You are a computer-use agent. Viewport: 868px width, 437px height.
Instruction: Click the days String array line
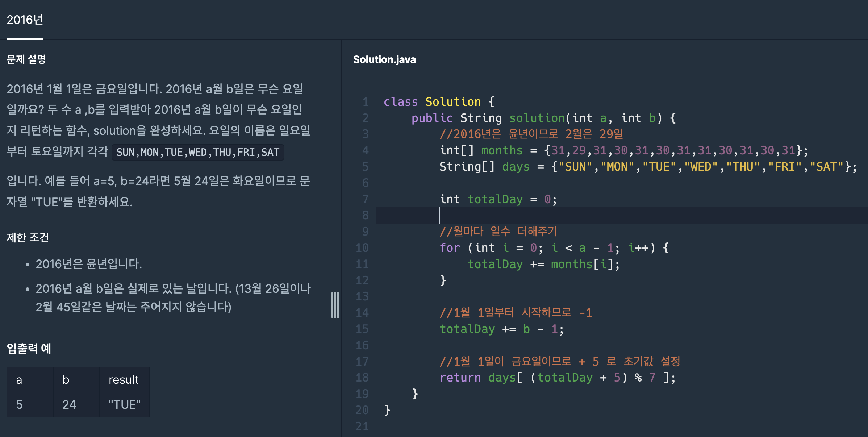[648, 167]
